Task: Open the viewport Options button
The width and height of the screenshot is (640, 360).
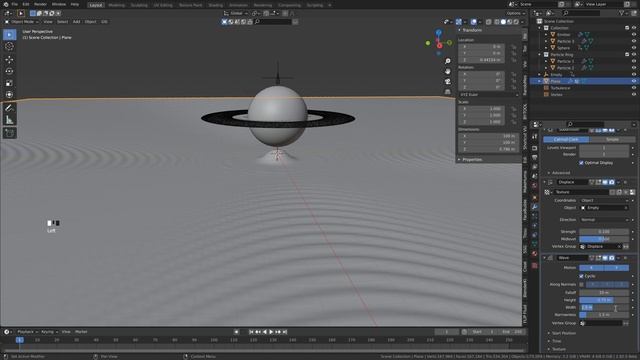Action: [x=516, y=13]
